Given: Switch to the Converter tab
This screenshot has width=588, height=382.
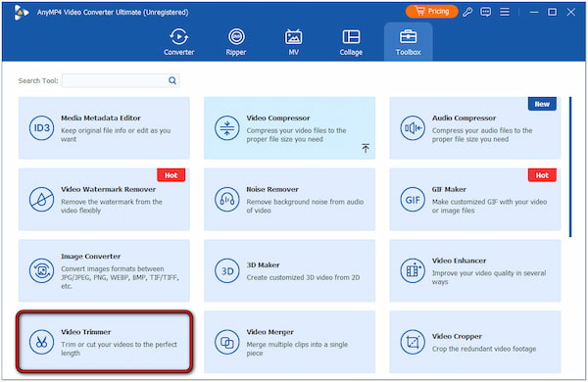Looking at the screenshot, I should click(x=179, y=42).
